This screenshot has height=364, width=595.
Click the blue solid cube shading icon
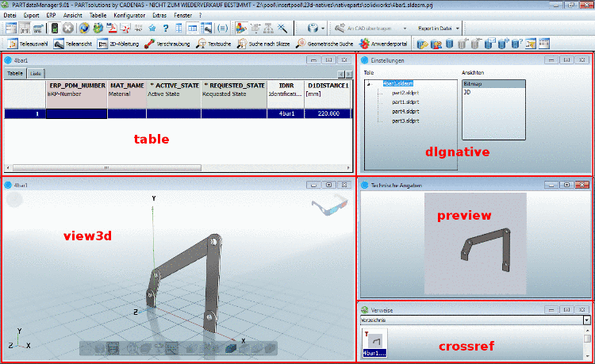point(230,348)
